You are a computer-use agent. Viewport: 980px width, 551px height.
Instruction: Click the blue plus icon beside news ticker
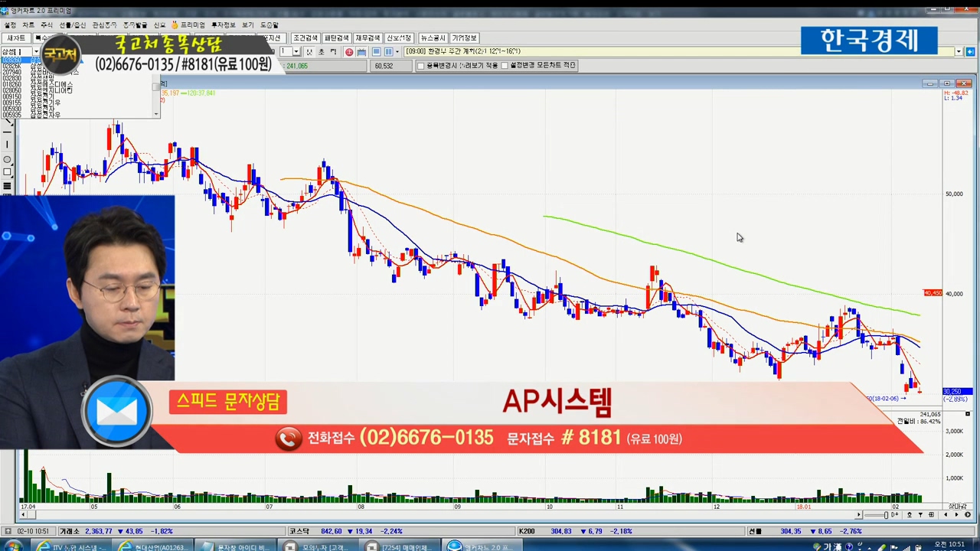pyautogui.click(x=970, y=51)
